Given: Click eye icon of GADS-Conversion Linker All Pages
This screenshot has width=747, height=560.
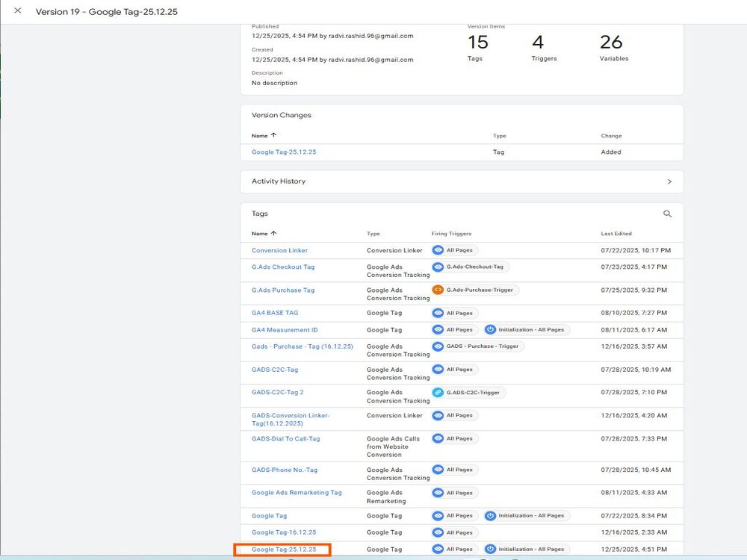Looking at the screenshot, I should tap(438, 415).
